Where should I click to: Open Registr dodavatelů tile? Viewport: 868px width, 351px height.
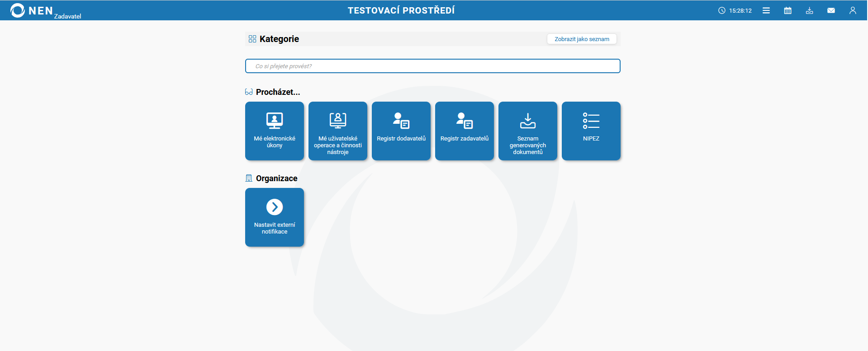point(401,131)
